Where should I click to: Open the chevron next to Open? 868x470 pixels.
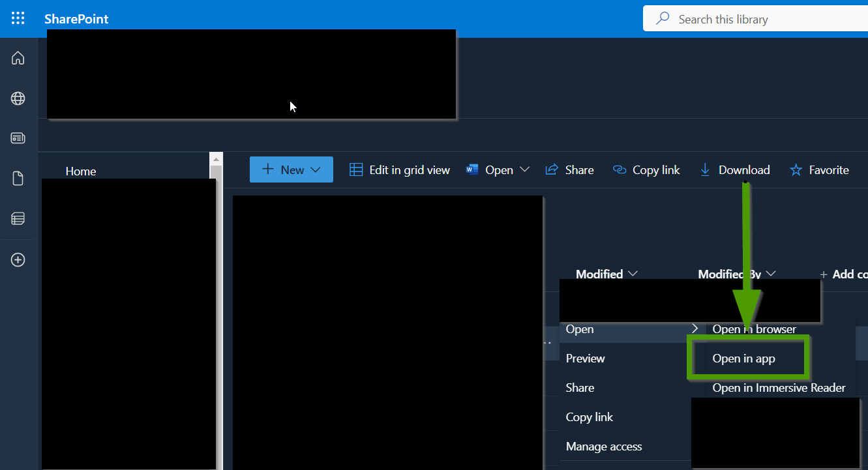coord(525,169)
